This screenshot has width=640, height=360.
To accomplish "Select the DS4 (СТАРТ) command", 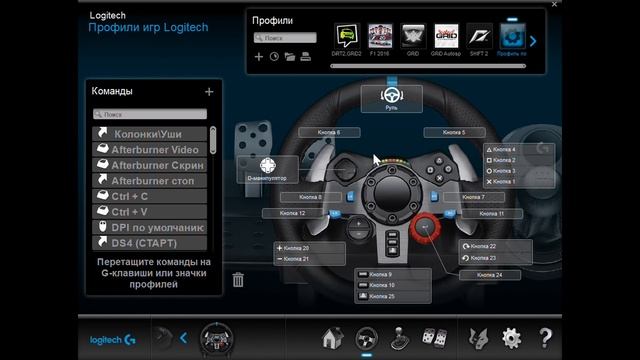I will (x=150, y=243).
